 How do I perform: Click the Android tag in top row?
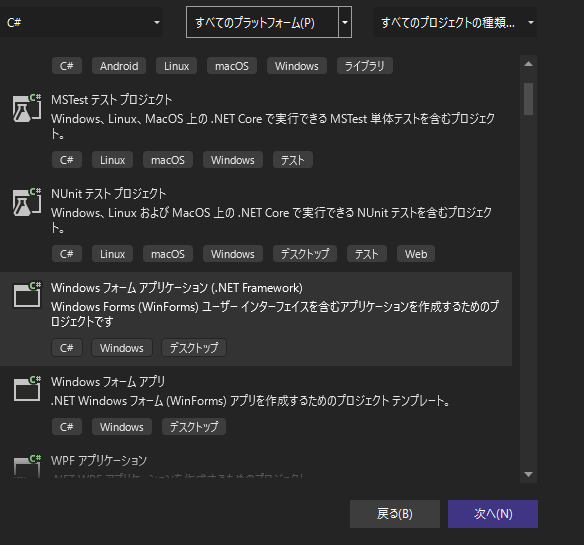tap(119, 66)
